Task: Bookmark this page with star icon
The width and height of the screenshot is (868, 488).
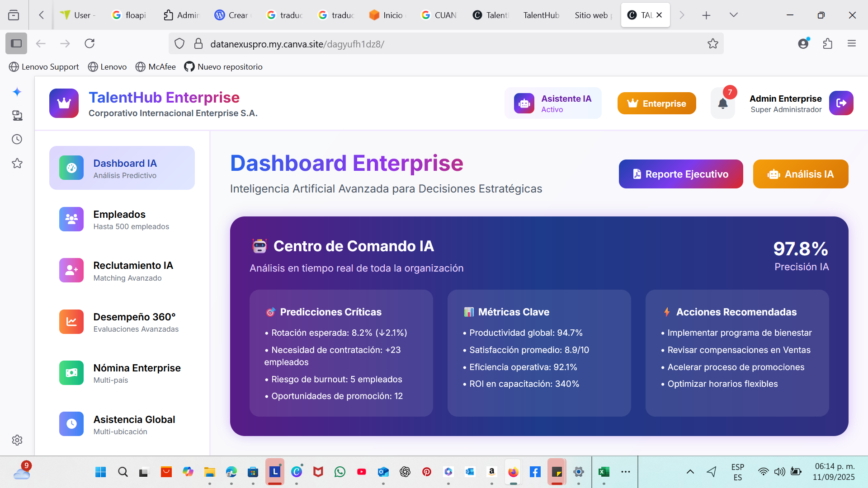Action: [712, 44]
